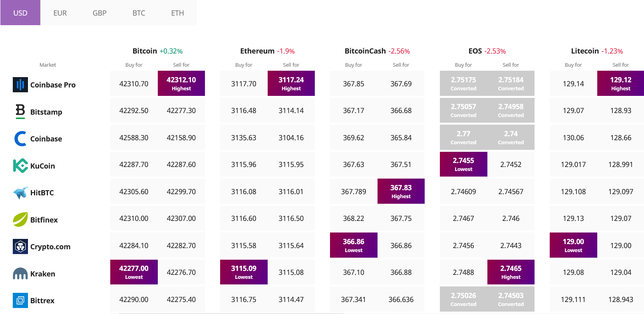Click Bittrex Ethereum sell price 3114.47
The width and height of the screenshot is (644, 314).
pos(291,299)
